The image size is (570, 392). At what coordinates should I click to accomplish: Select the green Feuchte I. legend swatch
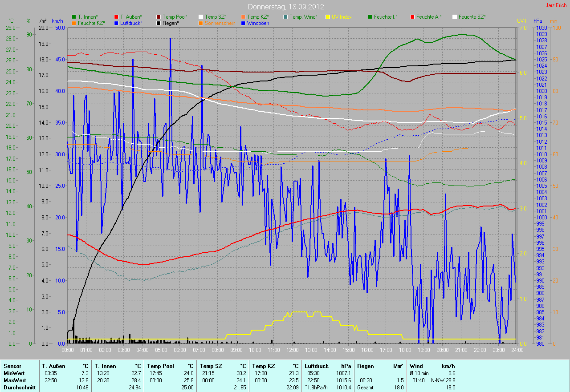coord(370,17)
